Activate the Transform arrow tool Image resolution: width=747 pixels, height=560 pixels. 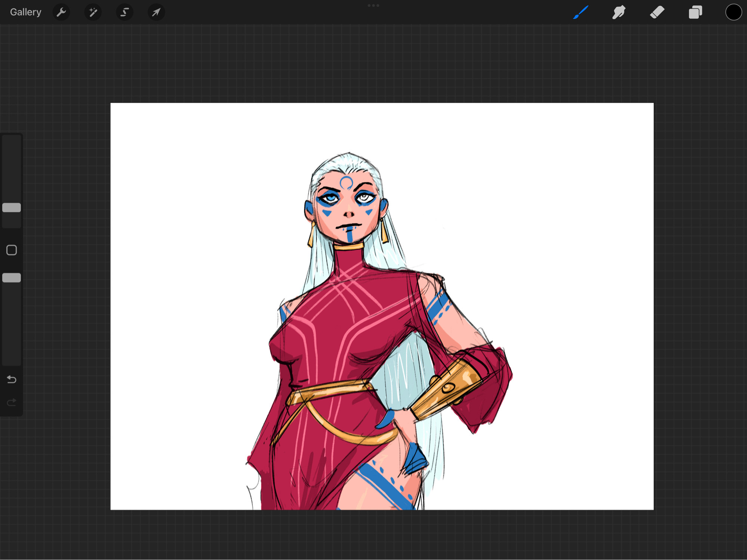pyautogui.click(x=156, y=12)
